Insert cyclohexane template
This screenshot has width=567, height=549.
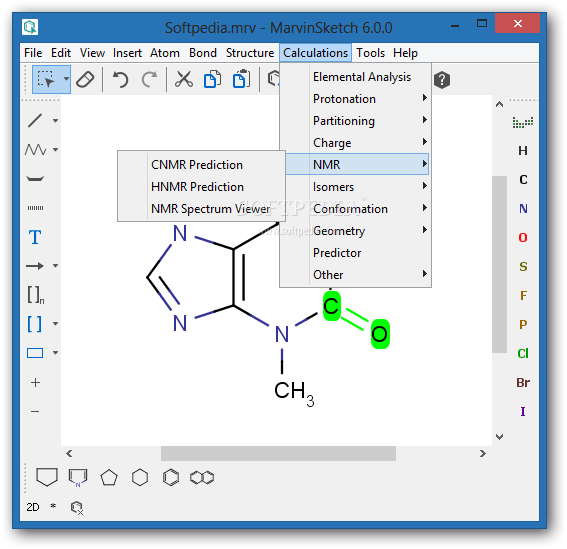[140, 477]
